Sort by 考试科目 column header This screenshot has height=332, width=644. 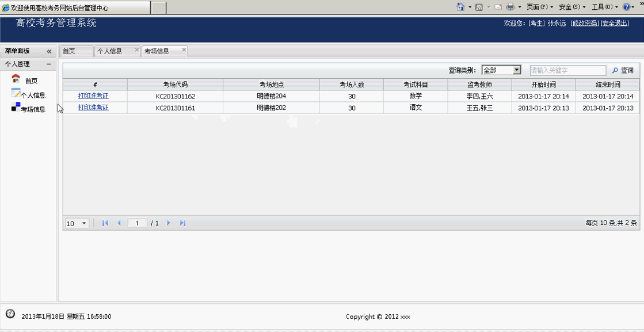[x=416, y=85]
